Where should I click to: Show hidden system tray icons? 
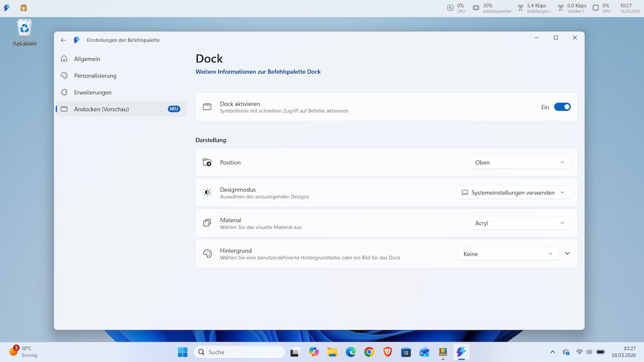tap(553, 352)
